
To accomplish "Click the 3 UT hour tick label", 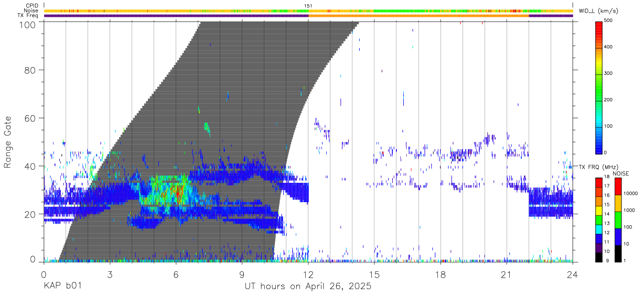I will coord(110,274).
